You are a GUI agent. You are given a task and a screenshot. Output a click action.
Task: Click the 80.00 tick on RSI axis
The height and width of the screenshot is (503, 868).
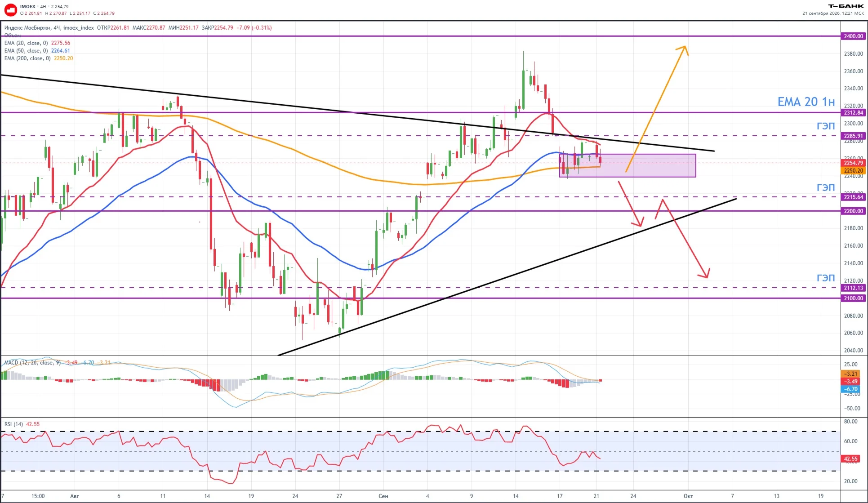point(851,421)
